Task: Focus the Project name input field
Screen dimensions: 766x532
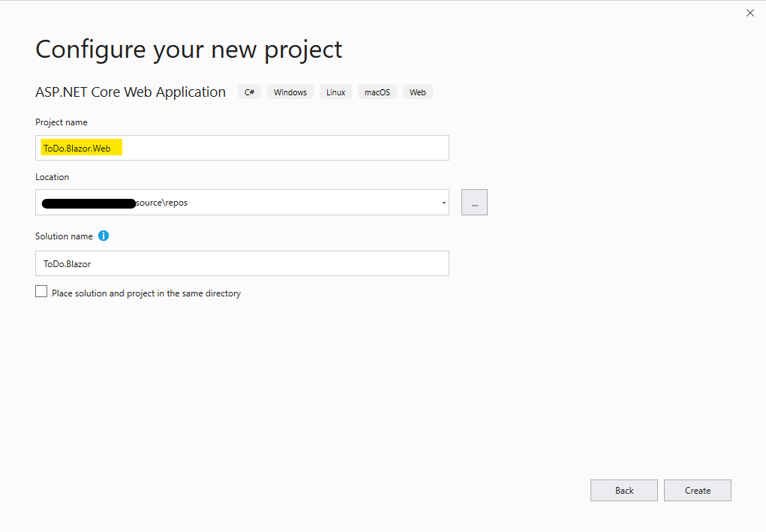Action: click(x=242, y=148)
